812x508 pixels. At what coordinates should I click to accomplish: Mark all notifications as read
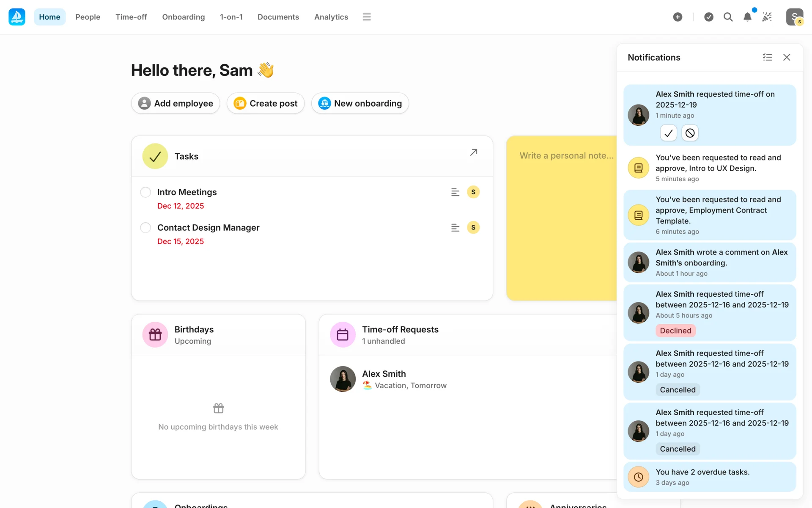[767, 57]
